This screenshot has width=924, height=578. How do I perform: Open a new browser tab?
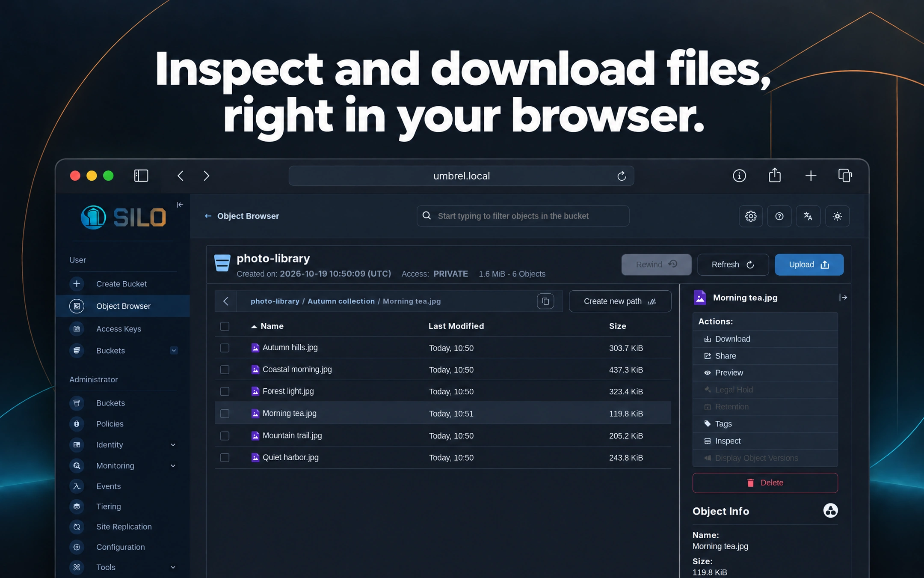[x=811, y=176]
